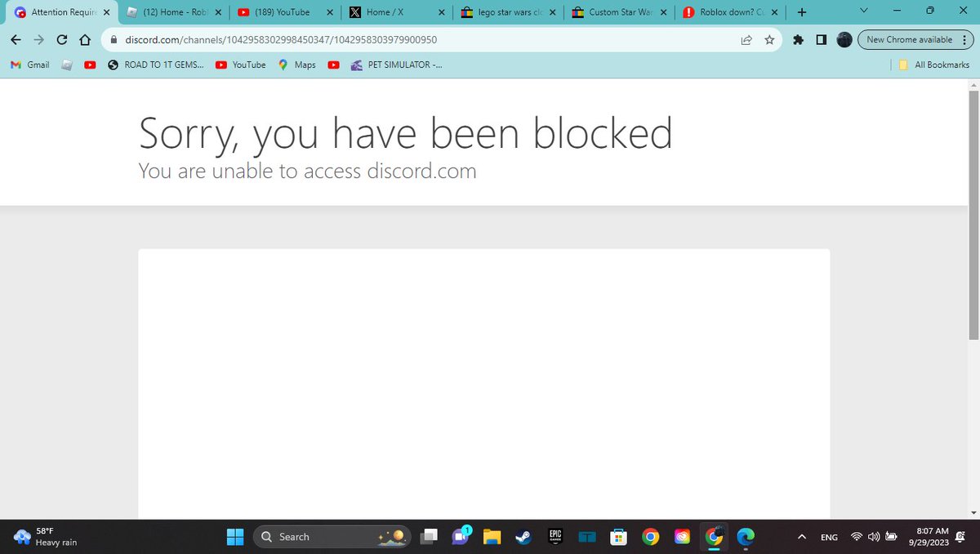Image resolution: width=980 pixels, height=554 pixels.
Task: Switch to the (189) YouTube tab
Action: pos(285,12)
